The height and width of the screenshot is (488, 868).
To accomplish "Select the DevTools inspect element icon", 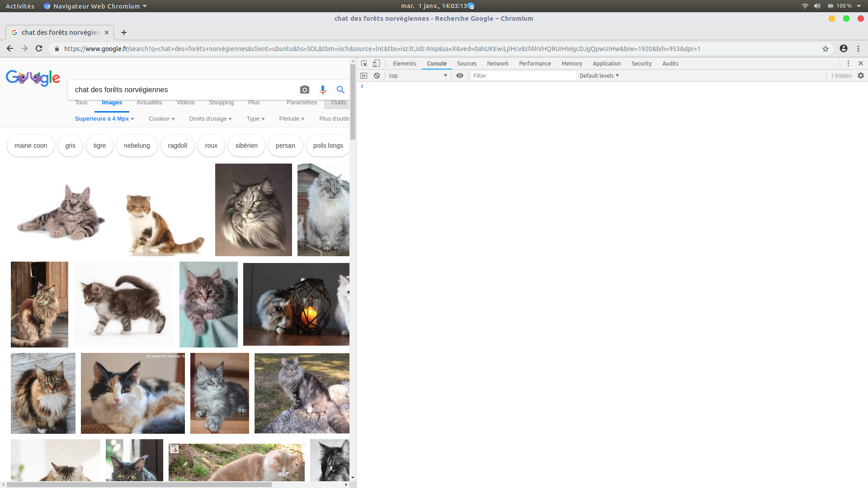I will click(x=364, y=64).
